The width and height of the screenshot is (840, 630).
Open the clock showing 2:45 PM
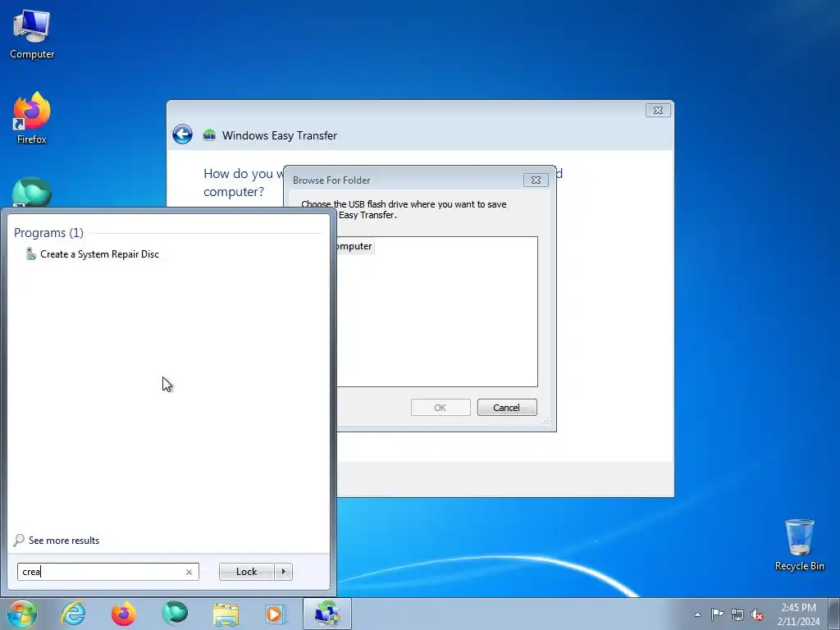798,614
